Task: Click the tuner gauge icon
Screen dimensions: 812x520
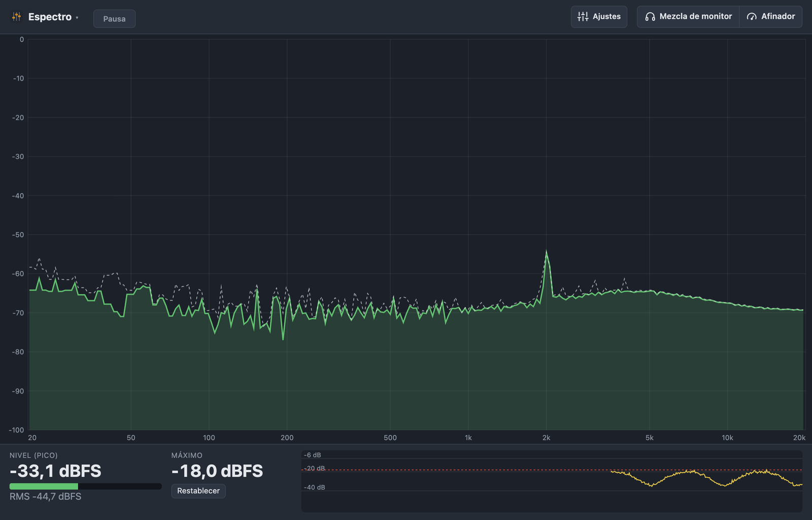Action: (752, 17)
